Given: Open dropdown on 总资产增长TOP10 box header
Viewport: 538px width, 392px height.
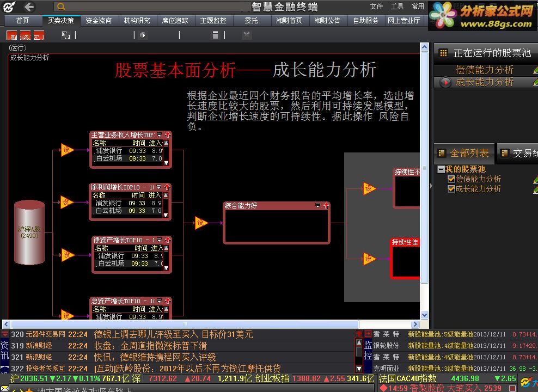Looking at the screenshot, I should tap(159, 301).
